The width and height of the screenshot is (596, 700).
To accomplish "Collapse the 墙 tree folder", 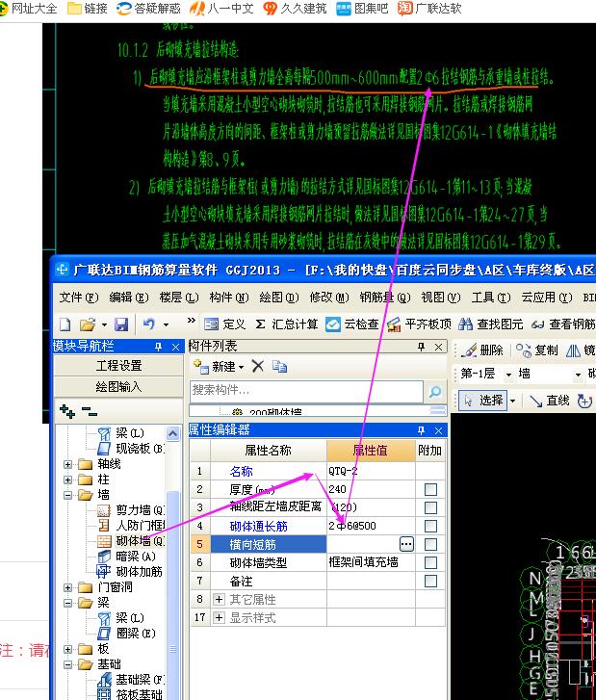I will pyautogui.click(x=67, y=495).
